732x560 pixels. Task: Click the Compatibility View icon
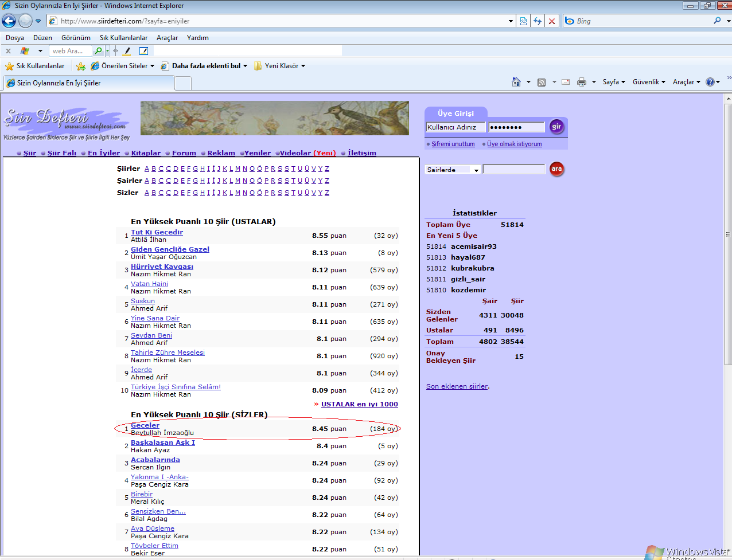523,21
